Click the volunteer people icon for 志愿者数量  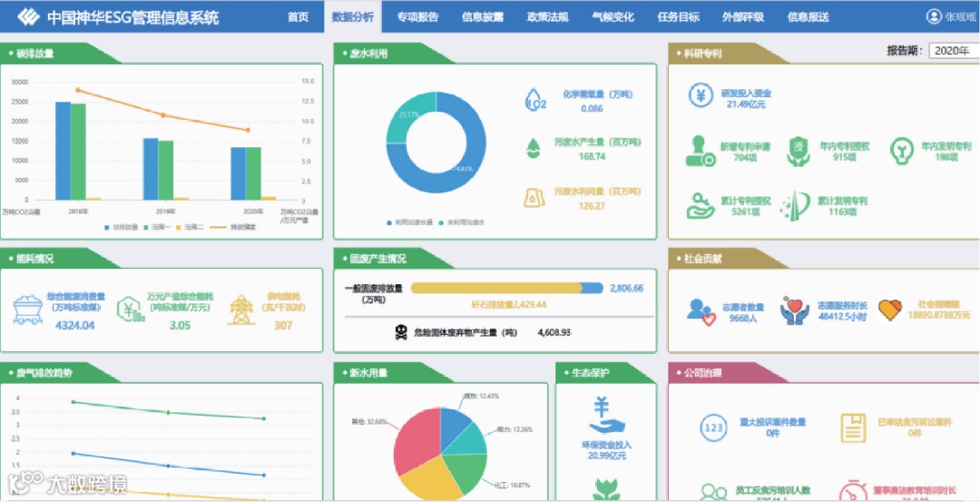tap(700, 311)
